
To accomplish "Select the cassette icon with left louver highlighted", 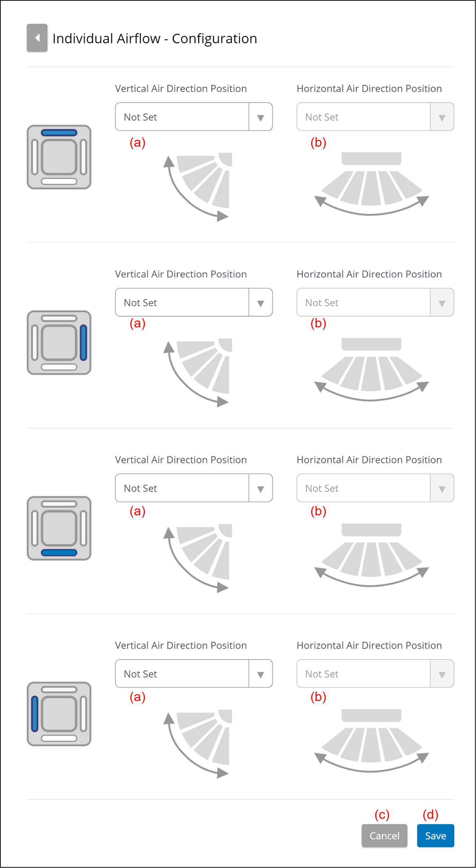I will (59, 714).
